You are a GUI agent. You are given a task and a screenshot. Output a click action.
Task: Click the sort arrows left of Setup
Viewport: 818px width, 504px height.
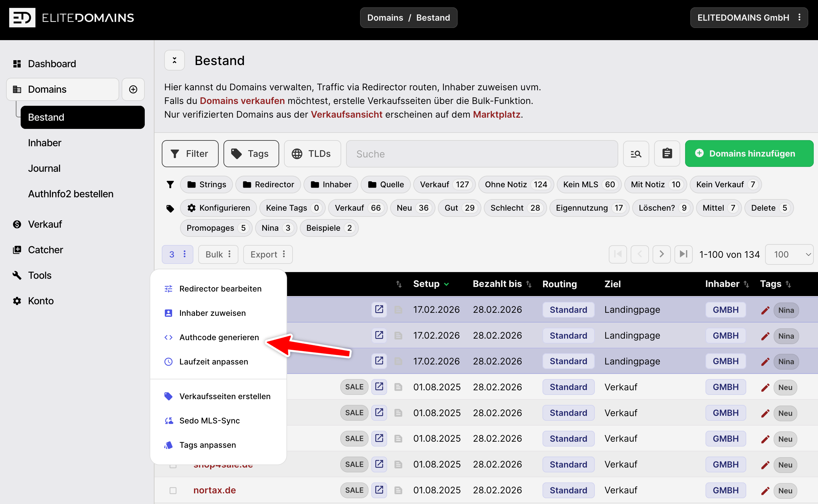tap(399, 284)
